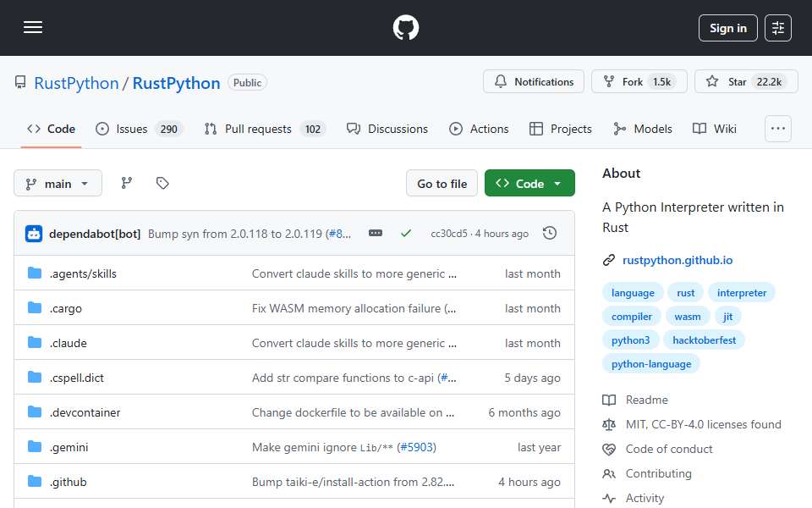View all branches icon
Screen dimensions: 812x508
tap(126, 183)
